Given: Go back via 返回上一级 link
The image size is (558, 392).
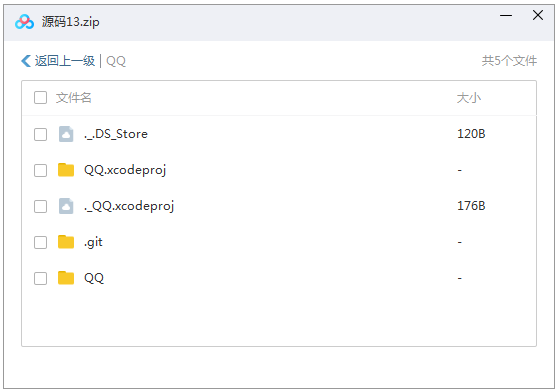Looking at the screenshot, I should 65,61.
